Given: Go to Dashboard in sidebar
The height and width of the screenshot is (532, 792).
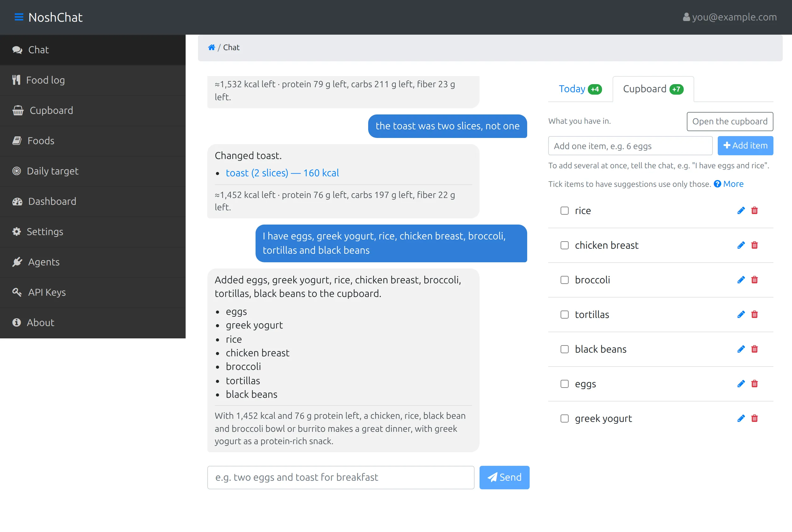Looking at the screenshot, I should [93, 201].
